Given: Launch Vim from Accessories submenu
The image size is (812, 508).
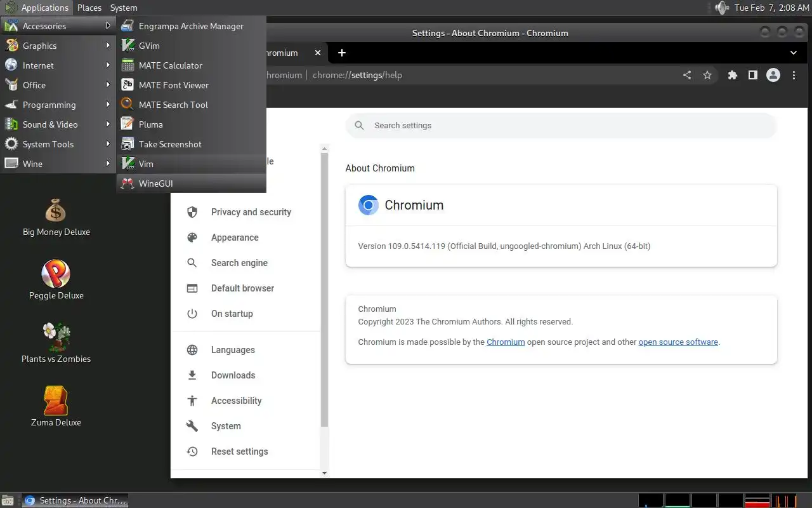Looking at the screenshot, I should point(191,164).
